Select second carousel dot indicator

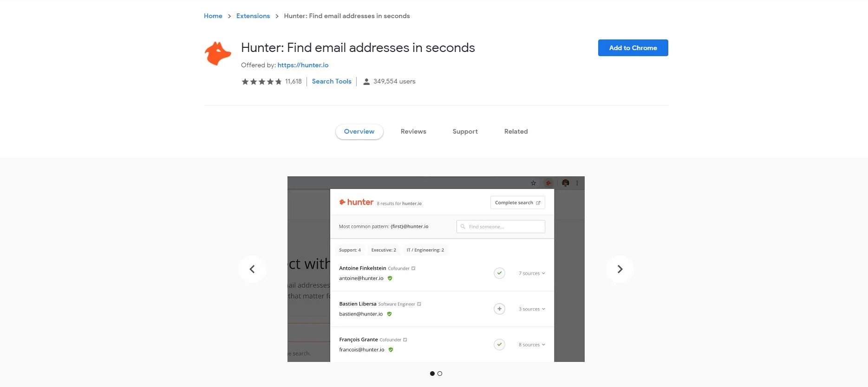click(440, 374)
